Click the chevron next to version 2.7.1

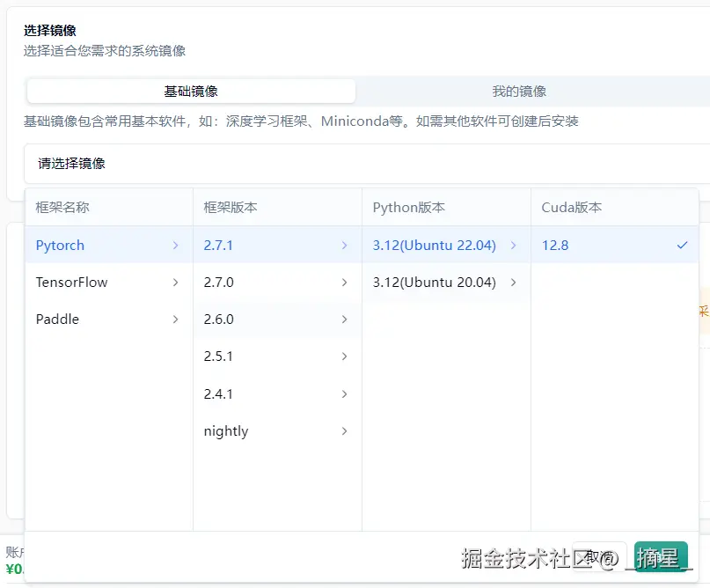point(344,246)
